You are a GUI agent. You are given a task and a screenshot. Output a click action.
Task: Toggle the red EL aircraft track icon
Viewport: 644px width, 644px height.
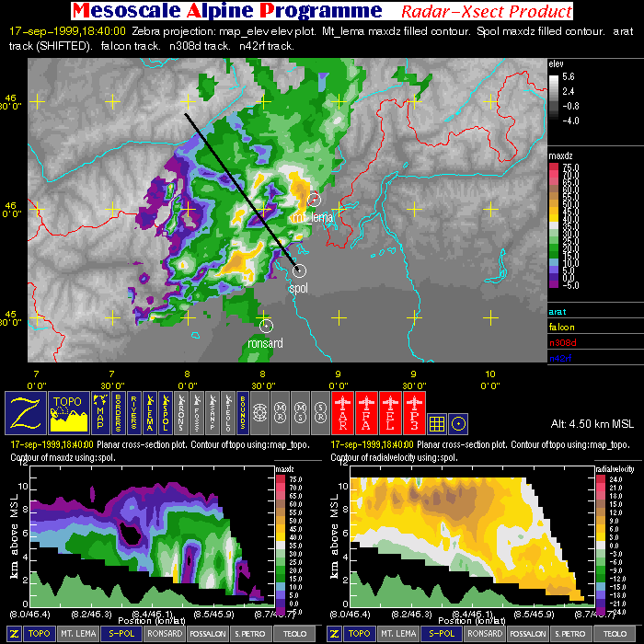point(390,413)
